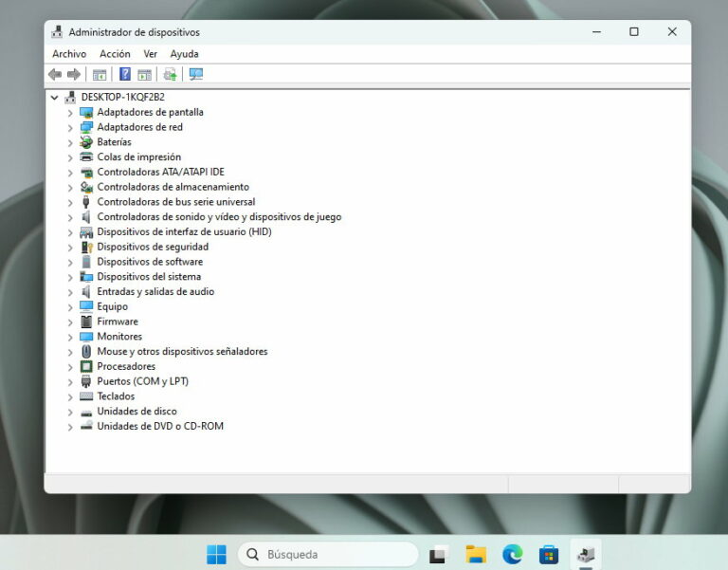Image resolution: width=728 pixels, height=570 pixels.
Task: Select Dispositivos de seguridad entry
Action: 153,247
